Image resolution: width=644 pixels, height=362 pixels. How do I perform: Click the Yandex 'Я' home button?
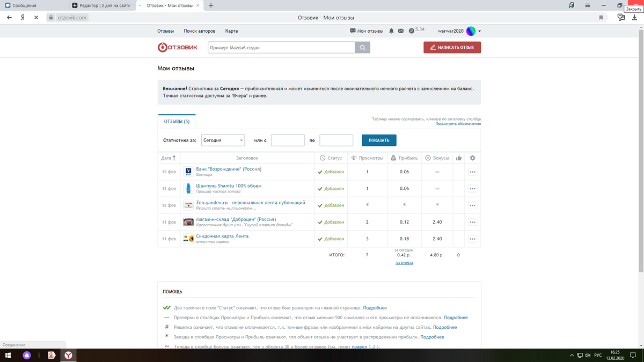(x=23, y=17)
